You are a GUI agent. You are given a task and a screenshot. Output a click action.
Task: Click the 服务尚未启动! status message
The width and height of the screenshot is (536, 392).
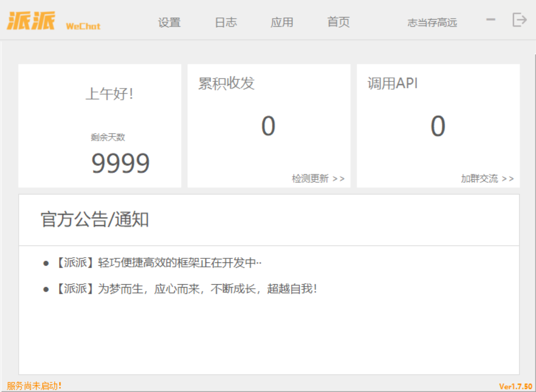tap(34, 386)
